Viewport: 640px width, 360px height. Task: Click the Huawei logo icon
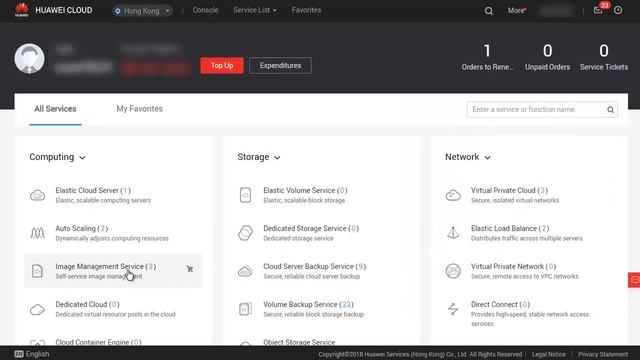tap(22, 10)
